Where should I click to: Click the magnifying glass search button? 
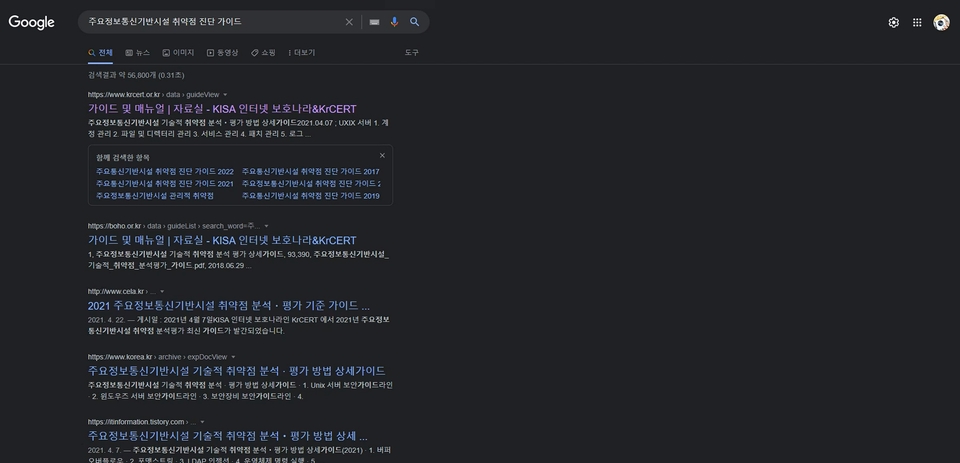point(414,22)
